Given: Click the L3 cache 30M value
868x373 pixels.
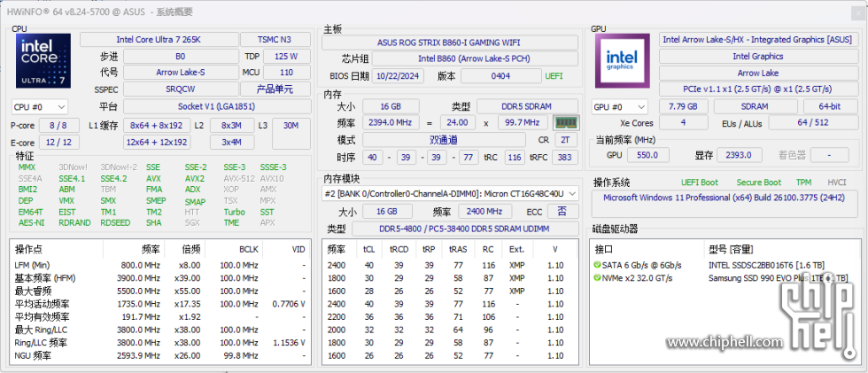Looking at the screenshot, I should 291,134.
